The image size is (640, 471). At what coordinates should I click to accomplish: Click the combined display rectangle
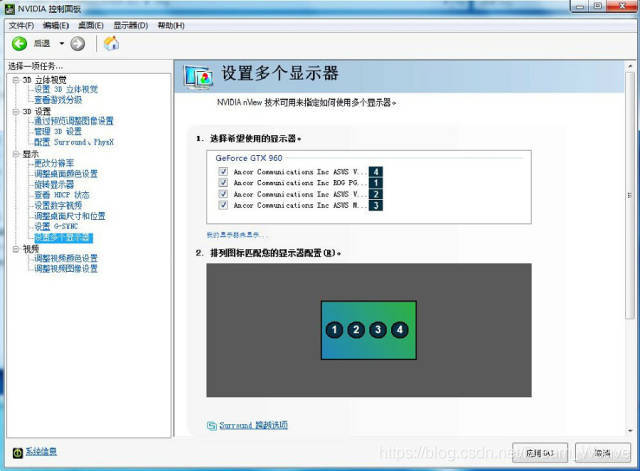click(x=369, y=330)
